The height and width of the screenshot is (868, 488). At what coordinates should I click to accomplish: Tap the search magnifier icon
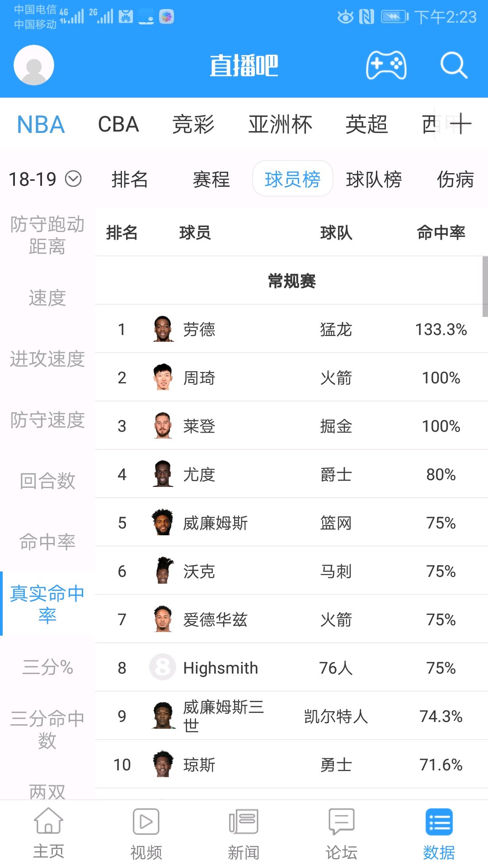[x=454, y=65]
